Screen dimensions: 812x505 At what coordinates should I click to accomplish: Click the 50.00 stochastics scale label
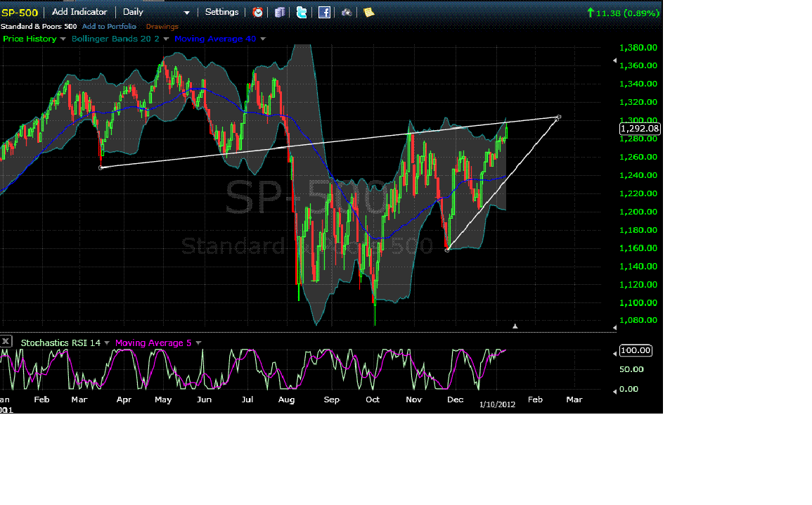(x=631, y=369)
